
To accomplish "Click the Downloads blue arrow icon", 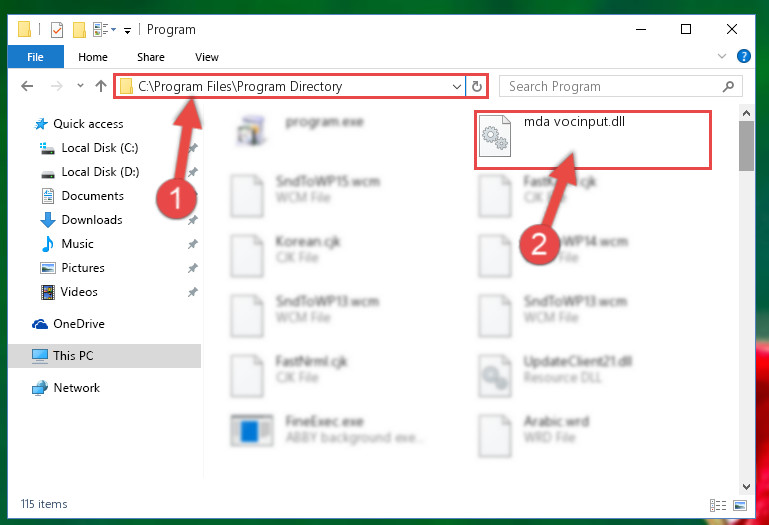I will pos(48,220).
